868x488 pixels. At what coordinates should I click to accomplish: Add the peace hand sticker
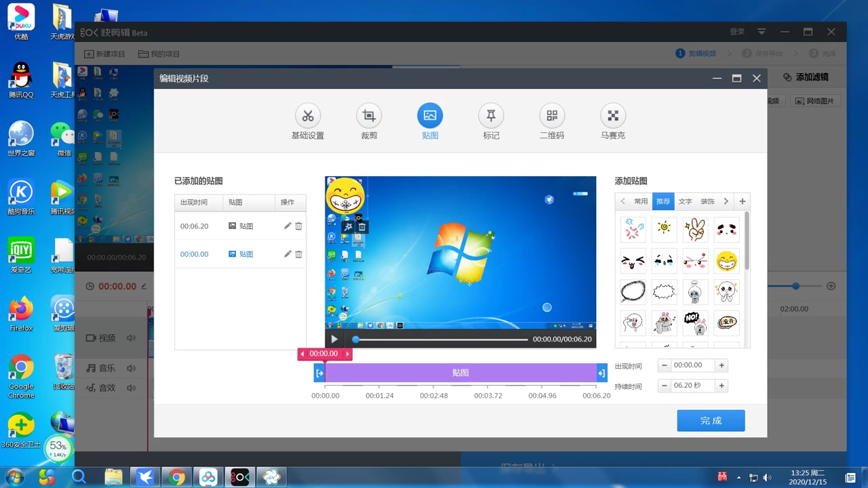[x=695, y=230]
